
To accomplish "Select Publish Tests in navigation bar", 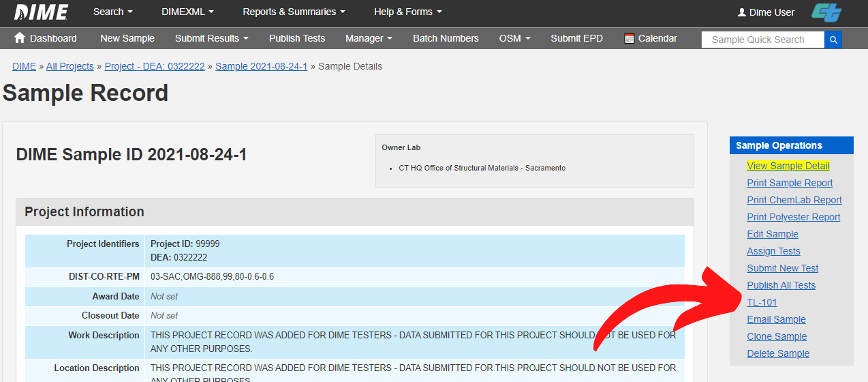I will 297,38.
